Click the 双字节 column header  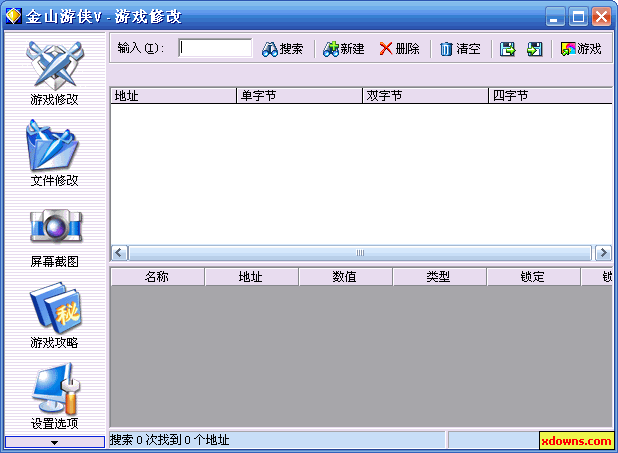tap(425, 96)
